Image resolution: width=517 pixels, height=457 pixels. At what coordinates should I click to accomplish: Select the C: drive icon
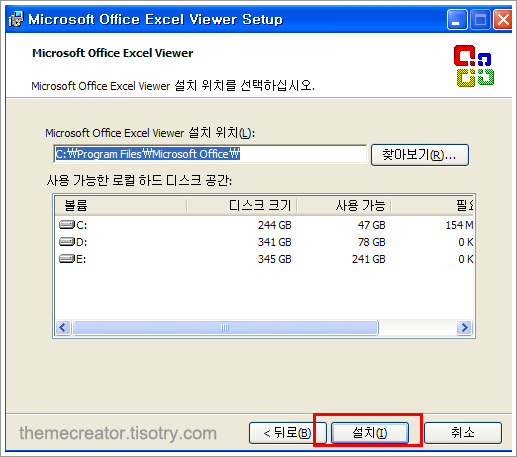pyautogui.click(x=67, y=225)
